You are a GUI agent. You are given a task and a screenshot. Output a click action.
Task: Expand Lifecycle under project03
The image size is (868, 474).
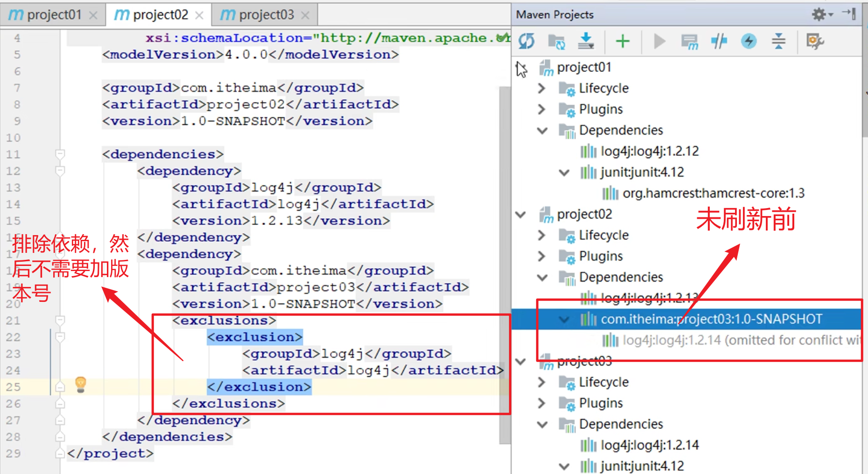pyautogui.click(x=541, y=382)
